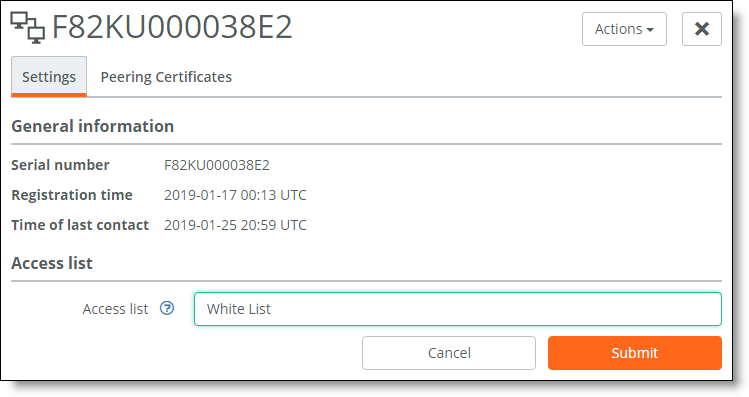Select the serial number value F82KU000038E2
The width and height of the screenshot is (749, 397).
[x=217, y=165]
